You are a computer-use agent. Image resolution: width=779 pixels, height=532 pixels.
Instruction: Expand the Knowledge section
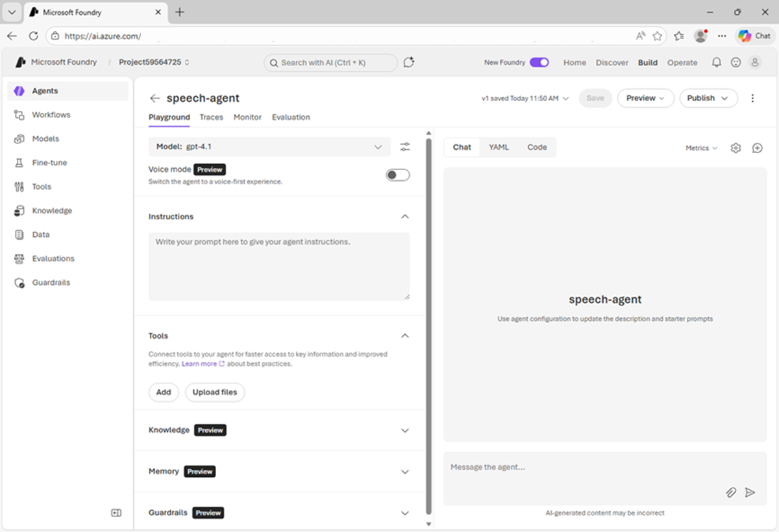click(405, 430)
